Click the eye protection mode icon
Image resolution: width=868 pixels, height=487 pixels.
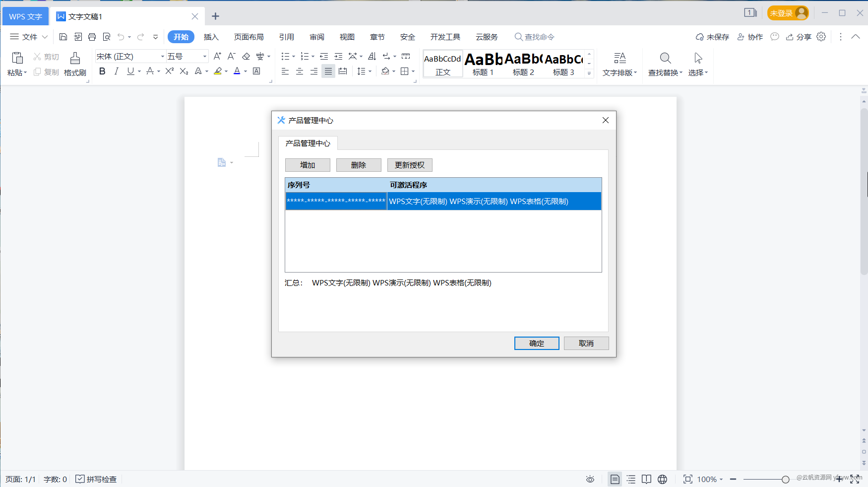click(590, 479)
